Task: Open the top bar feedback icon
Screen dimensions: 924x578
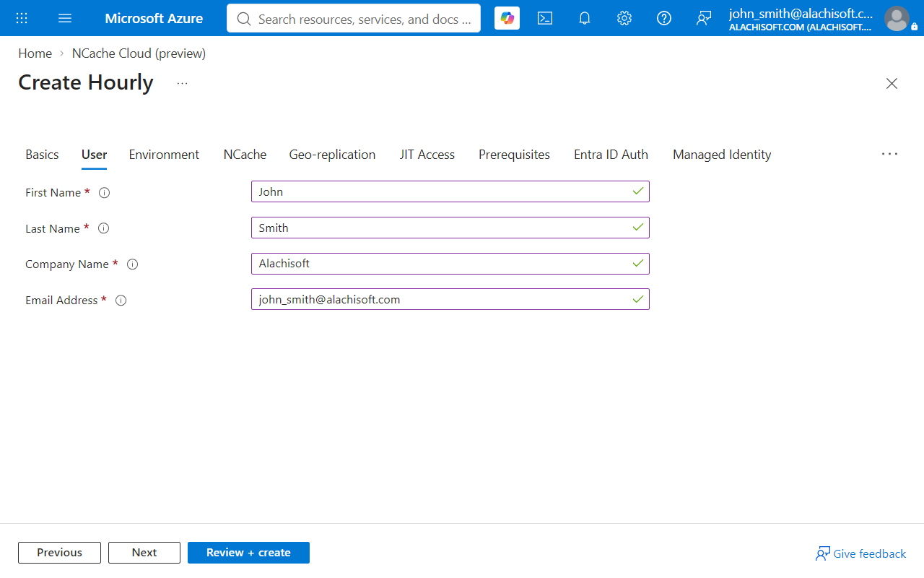Action: click(704, 18)
